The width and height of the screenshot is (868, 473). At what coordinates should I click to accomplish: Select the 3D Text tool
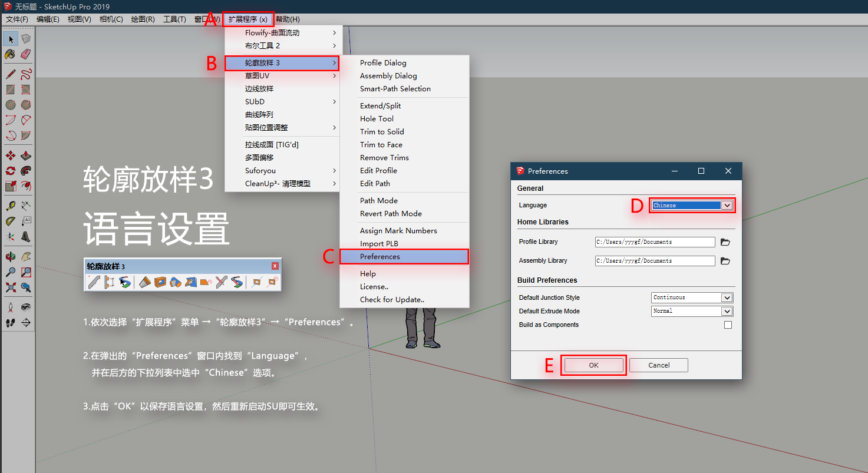coord(25,237)
